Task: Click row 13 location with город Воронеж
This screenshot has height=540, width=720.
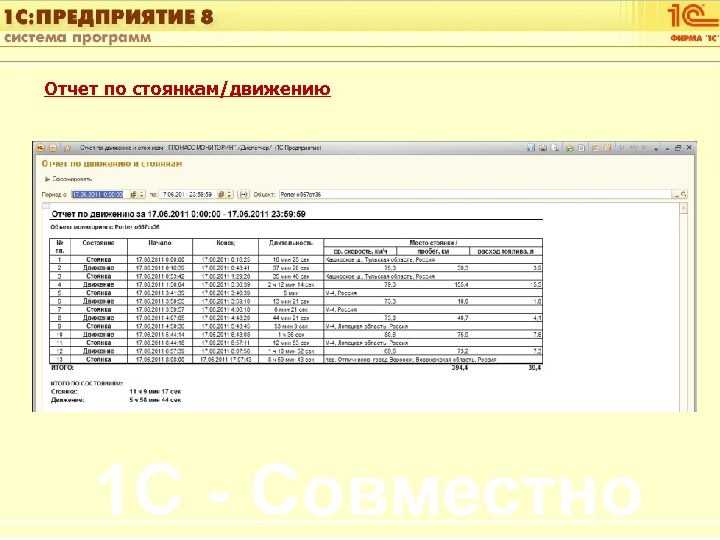Action: pyautogui.click(x=411, y=360)
